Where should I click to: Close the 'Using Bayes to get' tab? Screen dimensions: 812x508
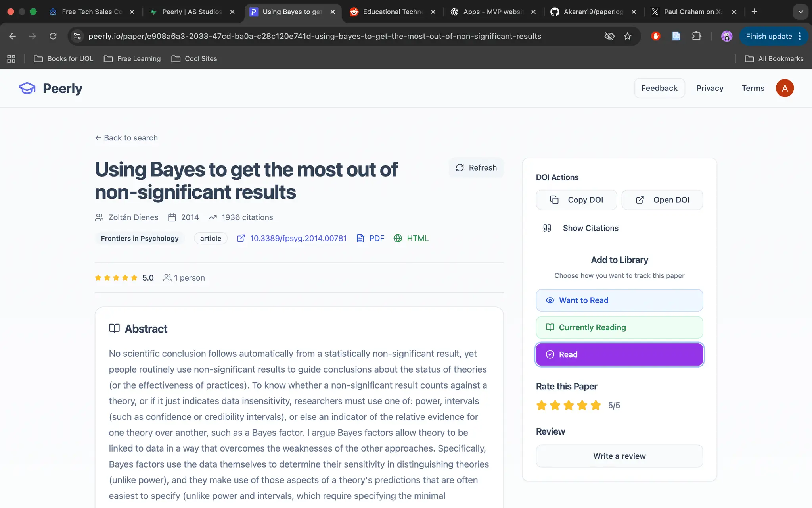tap(333, 12)
